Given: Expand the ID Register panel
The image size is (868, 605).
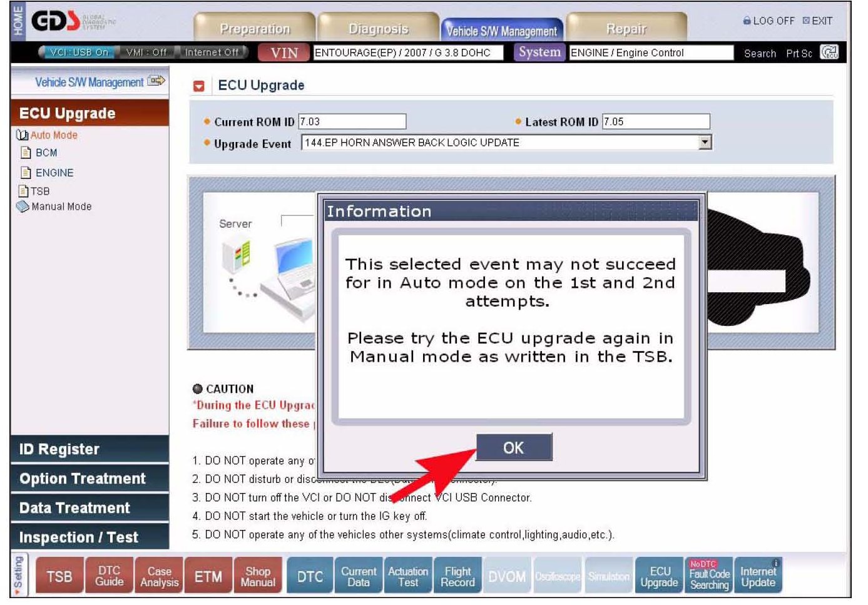Looking at the screenshot, I should (x=89, y=449).
